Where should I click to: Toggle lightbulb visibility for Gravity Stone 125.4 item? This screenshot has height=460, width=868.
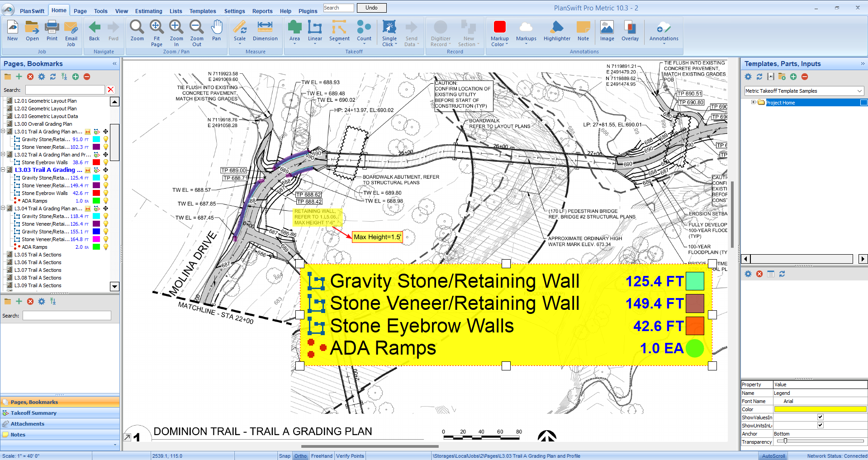tap(106, 178)
